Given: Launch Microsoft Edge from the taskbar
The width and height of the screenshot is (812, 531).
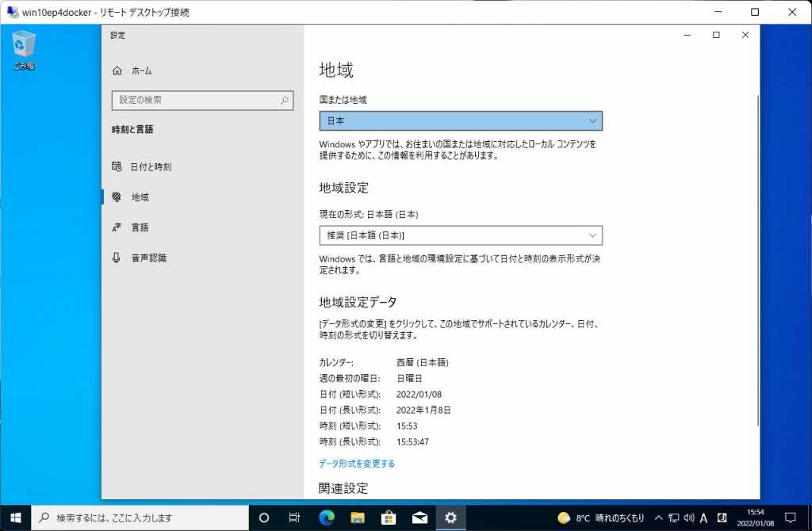Looking at the screenshot, I should (326, 518).
